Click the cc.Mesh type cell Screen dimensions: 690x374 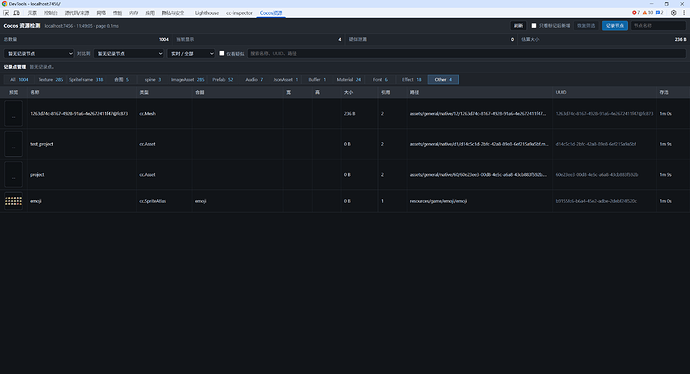pos(147,114)
